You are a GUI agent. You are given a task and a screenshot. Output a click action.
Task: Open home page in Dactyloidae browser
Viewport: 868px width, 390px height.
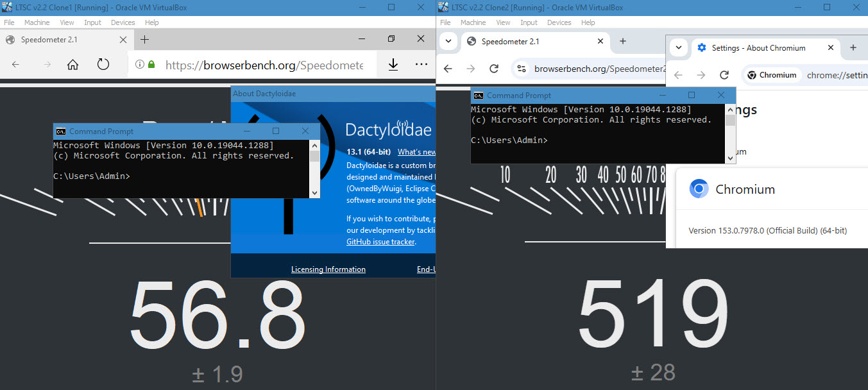pos(73,65)
